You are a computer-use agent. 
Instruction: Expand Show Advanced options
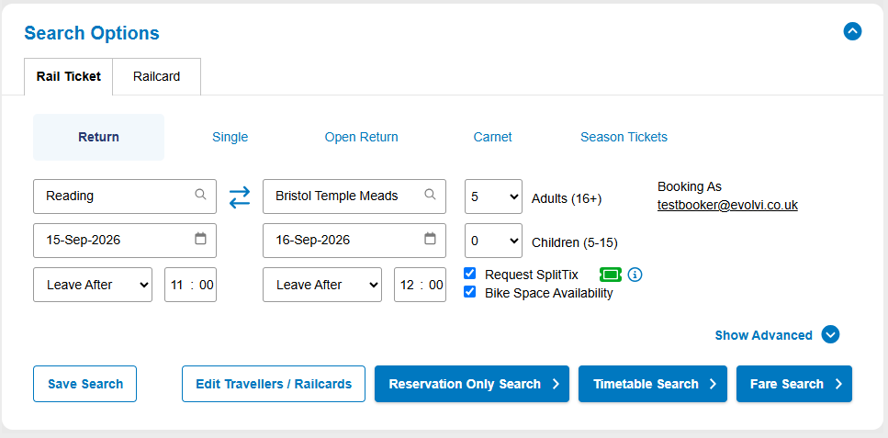(777, 335)
